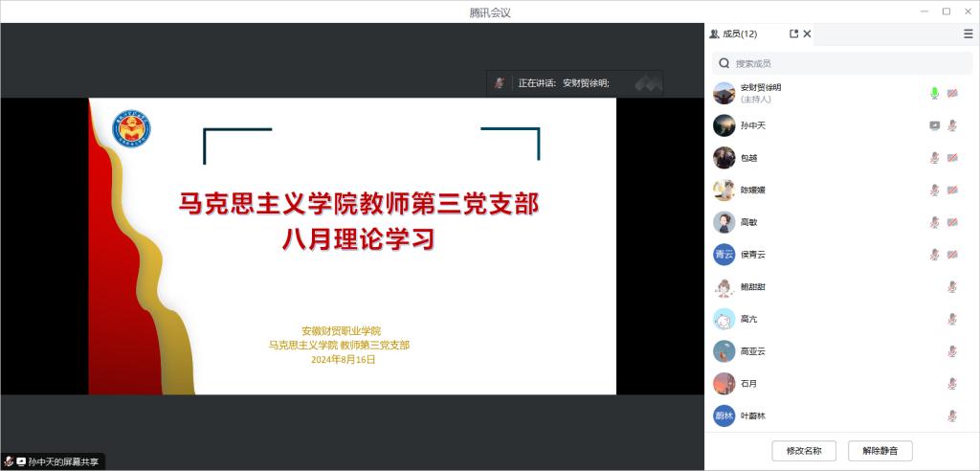Select member 叶蔚林 in the list
980x471 pixels.
753,415
